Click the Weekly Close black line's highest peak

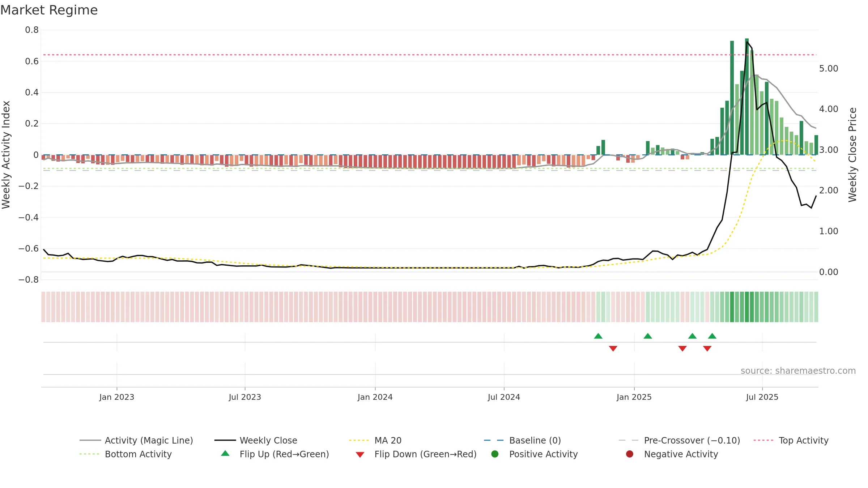[x=747, y=42]
